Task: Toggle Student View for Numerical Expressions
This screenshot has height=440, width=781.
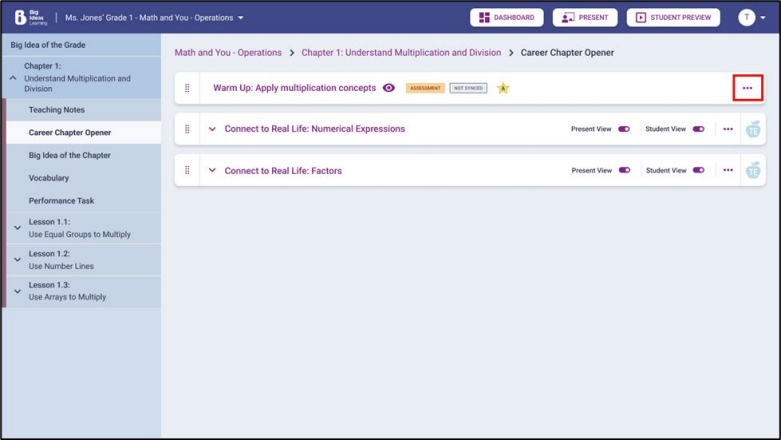Action: 698,129
